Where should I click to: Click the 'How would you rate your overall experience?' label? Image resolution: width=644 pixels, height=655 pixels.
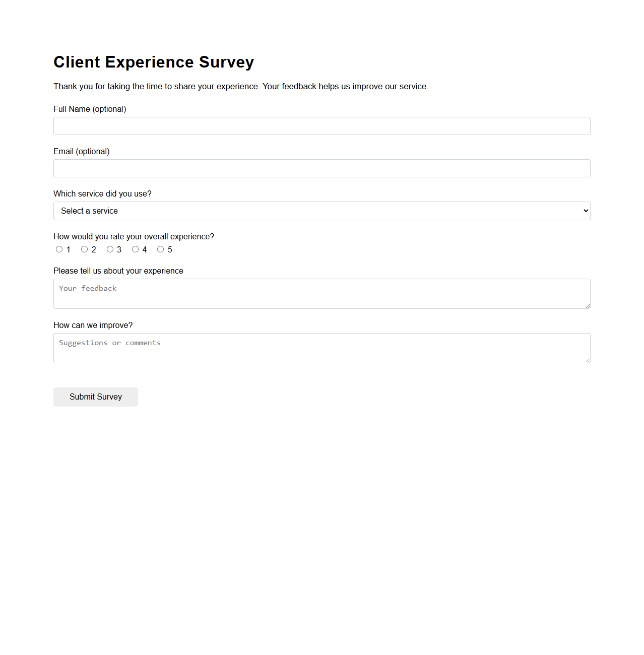134,236
